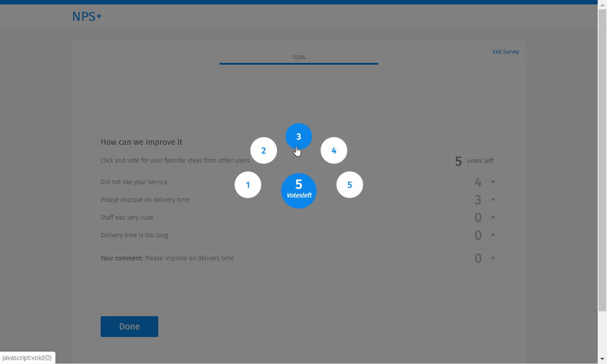Click the highlighted vote circle 3
Screen dimensions: 607x364
[298, 136]
